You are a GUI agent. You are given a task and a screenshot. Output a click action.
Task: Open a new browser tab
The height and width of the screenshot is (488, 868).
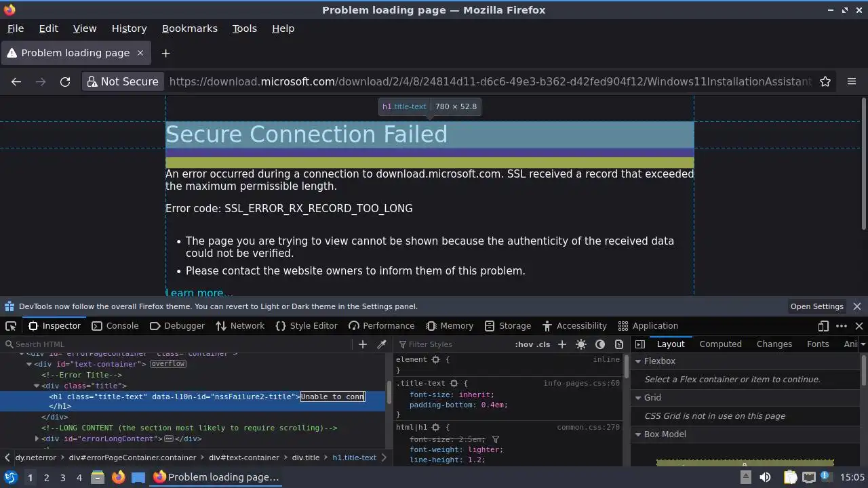[x=165, y=53]
